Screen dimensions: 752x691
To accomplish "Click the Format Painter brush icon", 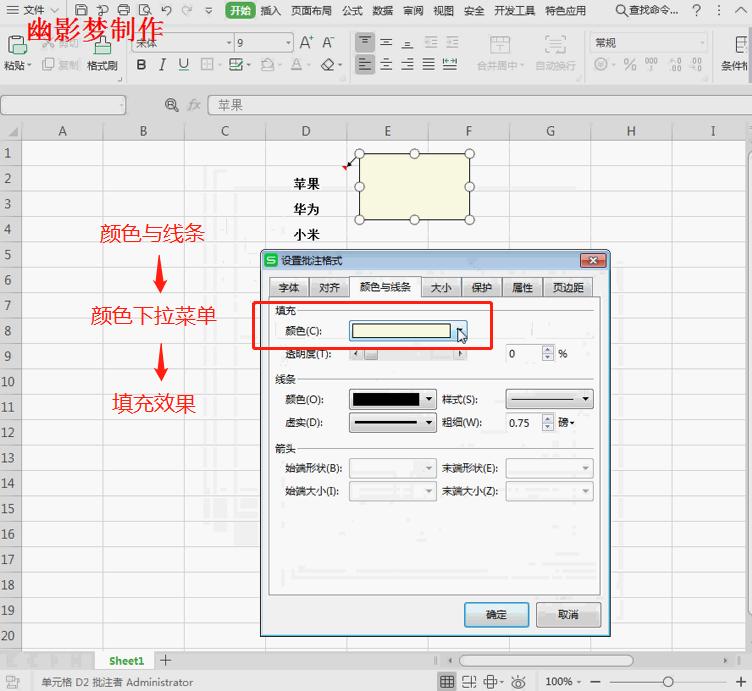I will click(102, 46).
